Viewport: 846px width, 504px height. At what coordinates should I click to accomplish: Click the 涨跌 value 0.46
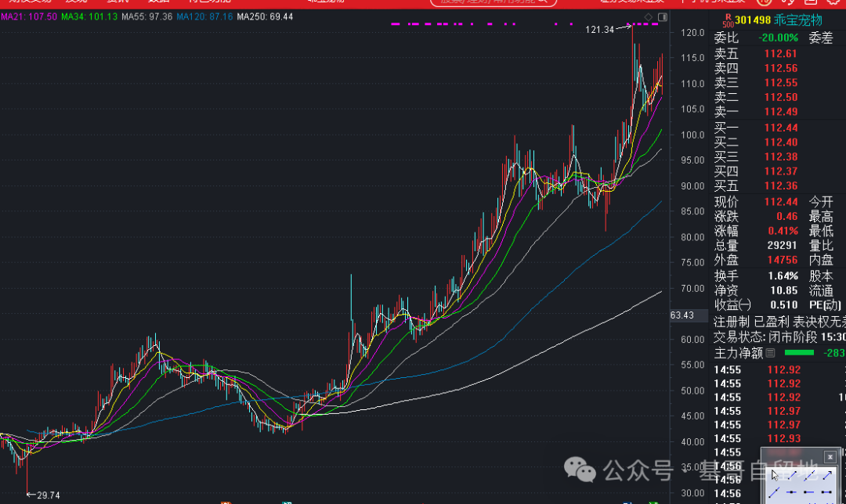[x=787, y=217]
